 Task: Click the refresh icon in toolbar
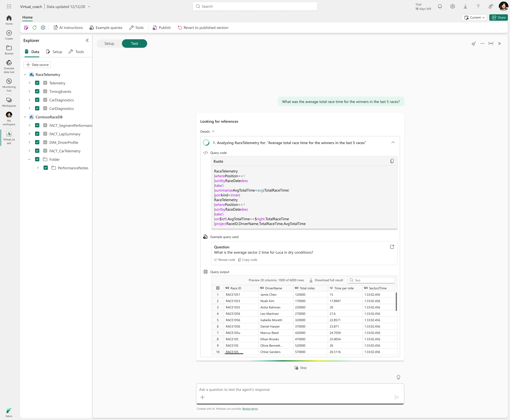click(x=34, y=28)
